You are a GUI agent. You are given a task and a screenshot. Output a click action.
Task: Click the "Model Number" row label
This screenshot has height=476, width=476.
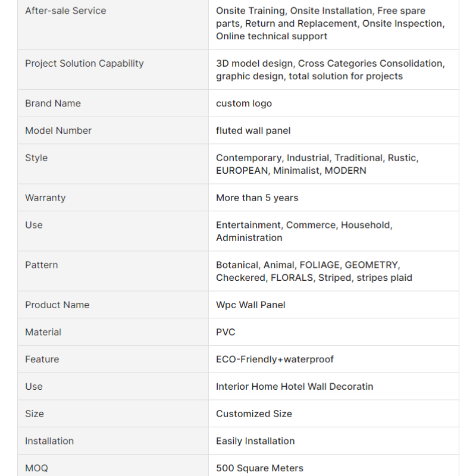58,130
